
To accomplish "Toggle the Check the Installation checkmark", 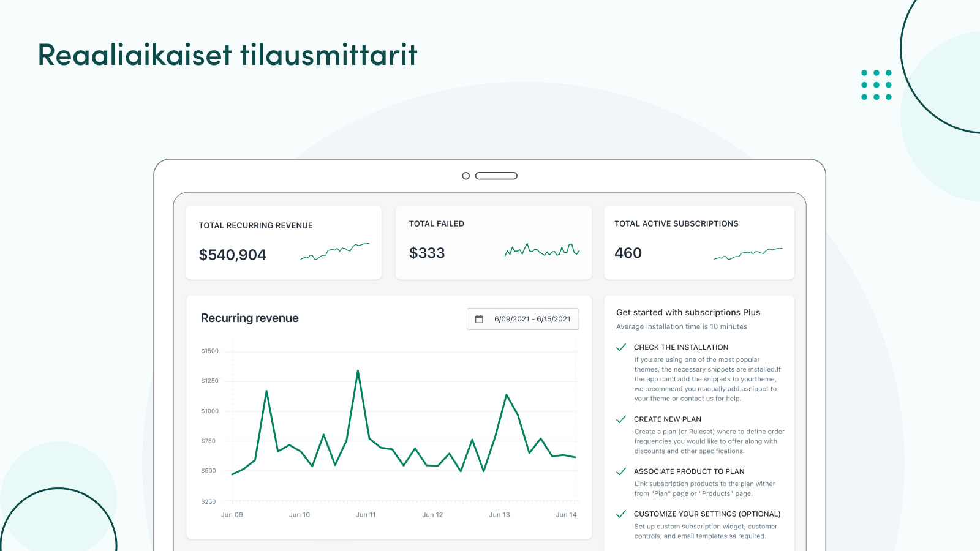I will click(621, 347).
